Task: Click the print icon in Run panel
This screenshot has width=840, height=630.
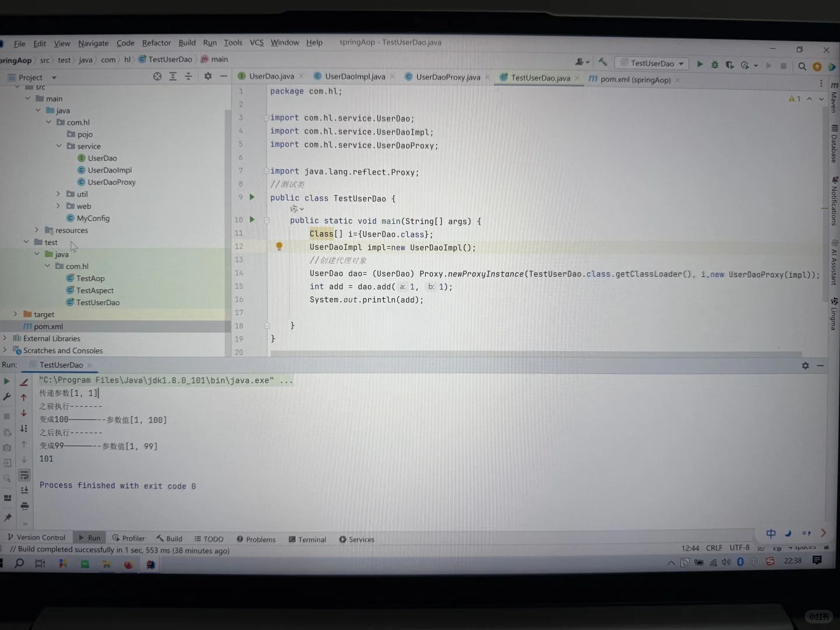Action: point(24,506)
